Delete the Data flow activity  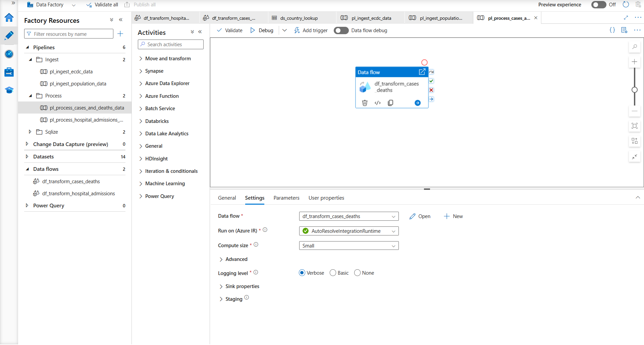(365, 103)
